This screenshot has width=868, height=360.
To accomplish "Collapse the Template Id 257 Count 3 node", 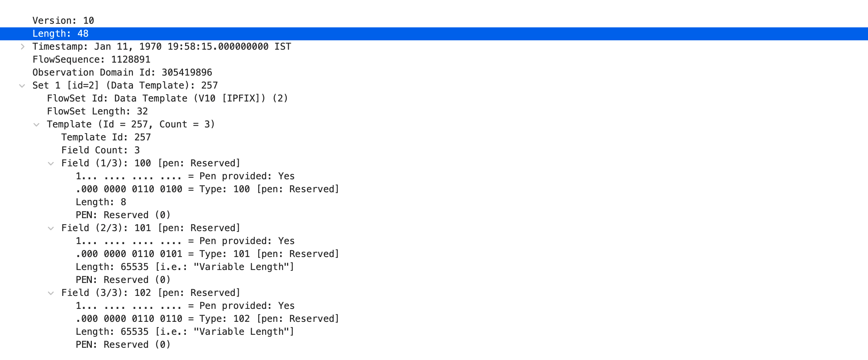I will [36, 125].
